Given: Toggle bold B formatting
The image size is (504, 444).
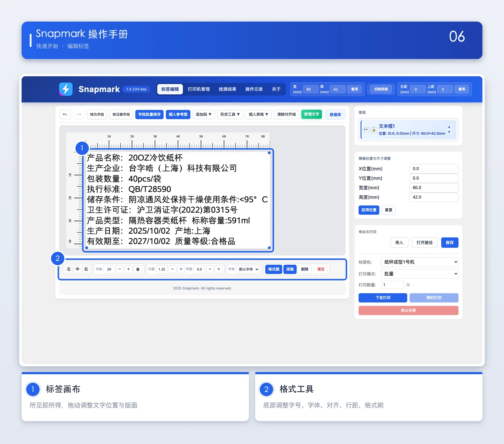Looking at the screenshot, I should (x=138, y=269).
